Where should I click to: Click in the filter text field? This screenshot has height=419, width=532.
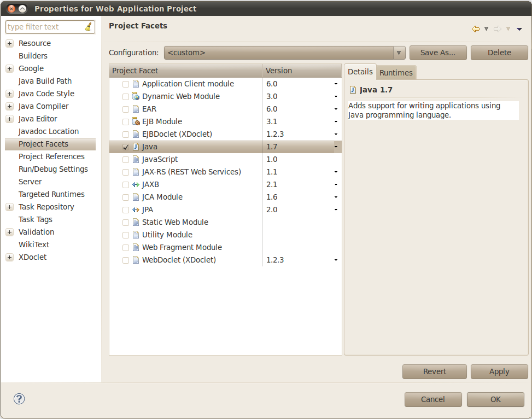click(44, 27)
